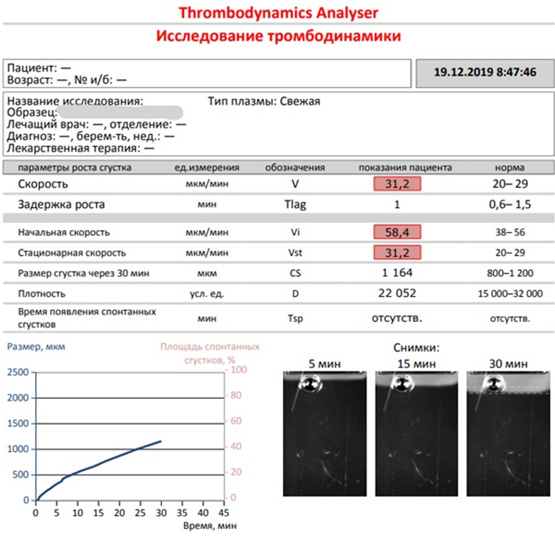The width and height of the screenshot is (555, 541).
Task: Click 'Размер сгустка через 30 мин' label
Action: [84, 273]
